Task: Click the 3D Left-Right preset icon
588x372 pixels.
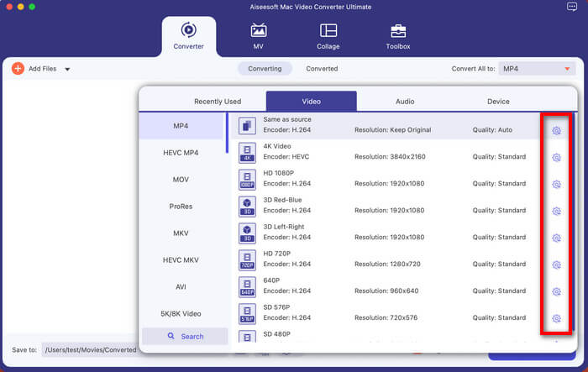Action: (x=247, y=233)
